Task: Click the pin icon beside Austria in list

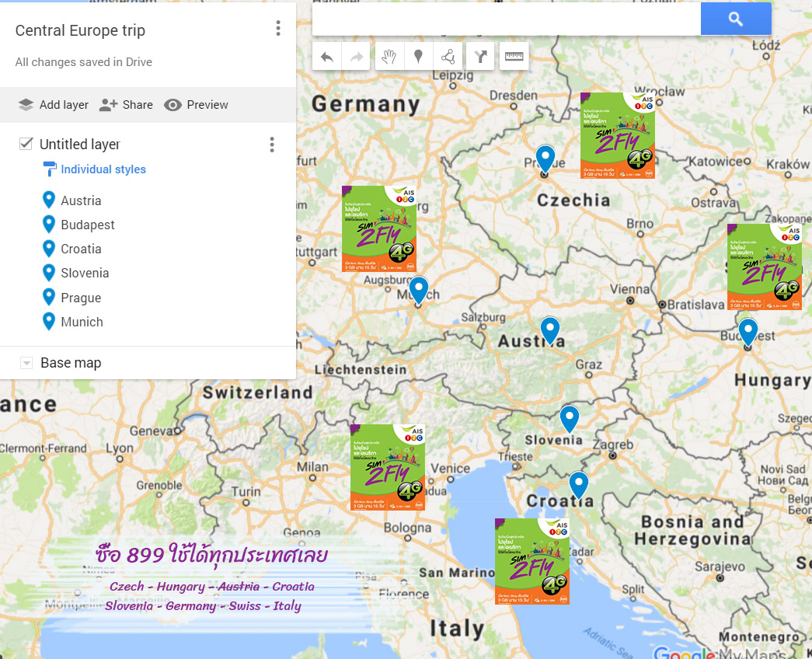Action: (x=49, y=200)
